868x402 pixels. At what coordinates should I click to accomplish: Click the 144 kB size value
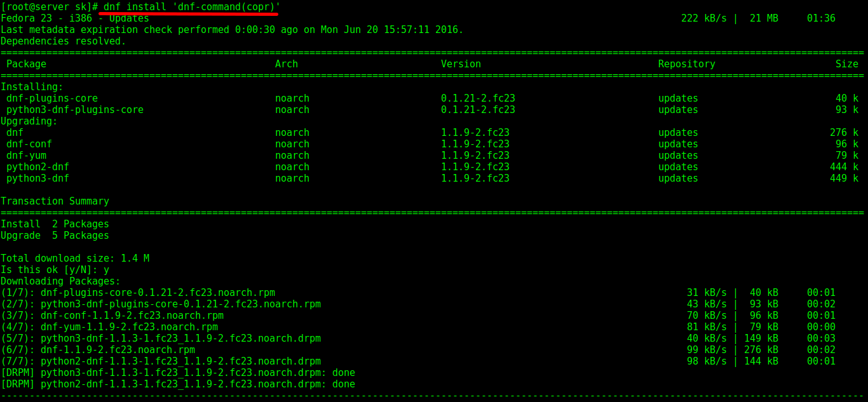tap(761, 361)
